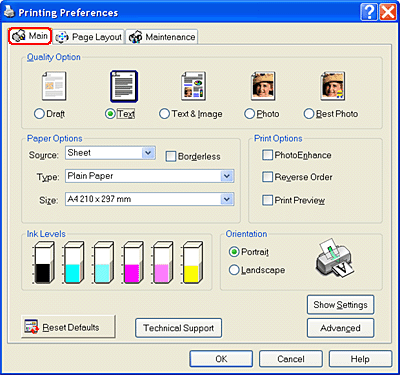Open Technical Support
Image resolution: width=400 pixels, height=375 pixels.
[179, 328]
